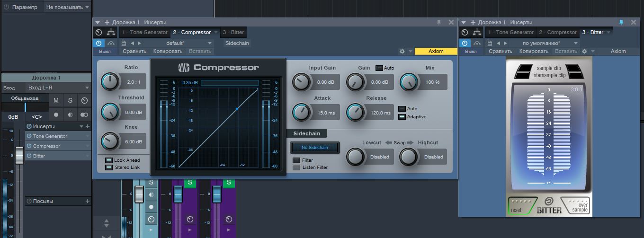Click record arm dot on Дорожка 1
This screenshot has height=238, width=644.
click(x=56, y=115)
